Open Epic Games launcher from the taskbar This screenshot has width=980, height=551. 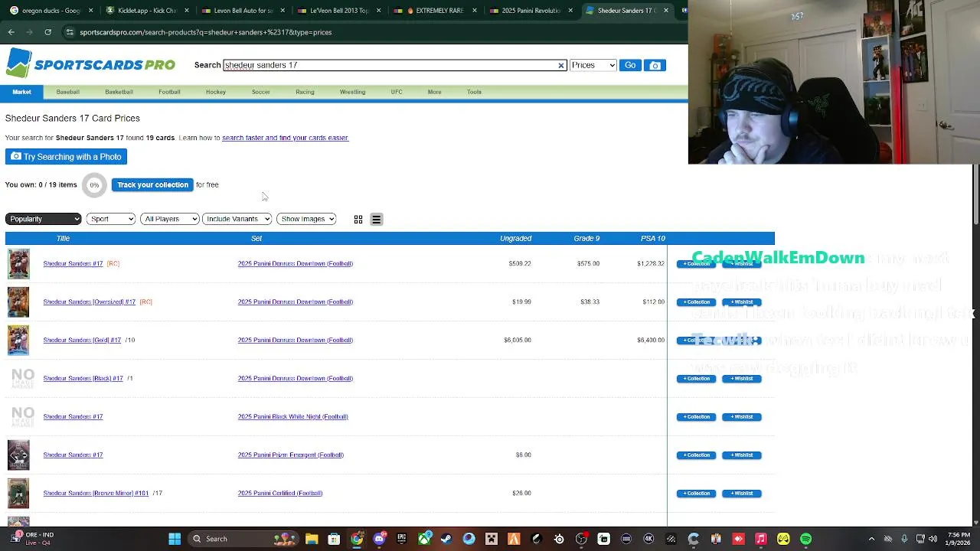tap(401, 539)
